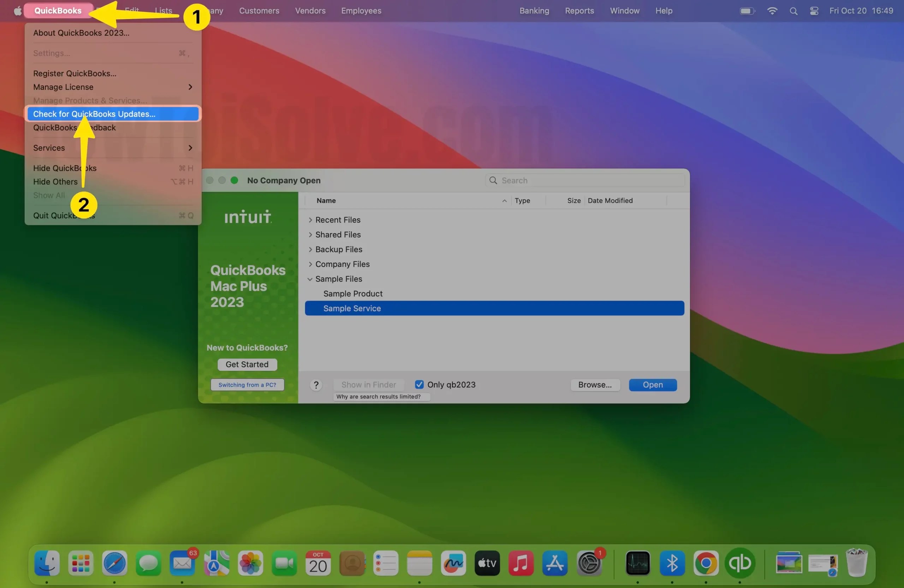This screenshot has height=588, width=904.
Task: Open the Banking menu
Action: coord(534,11)
